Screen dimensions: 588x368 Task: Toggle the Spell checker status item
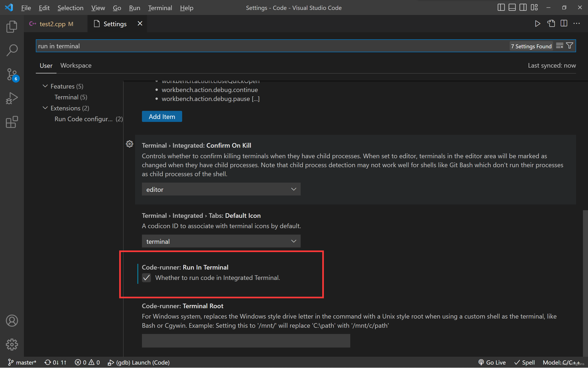pos(524,362)
